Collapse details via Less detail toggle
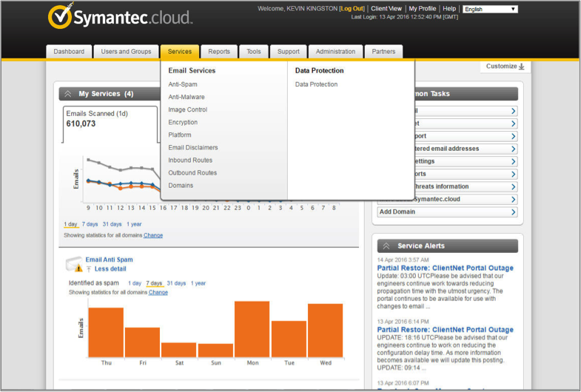This screenshot has width=581, height=392. pos(110,269)
